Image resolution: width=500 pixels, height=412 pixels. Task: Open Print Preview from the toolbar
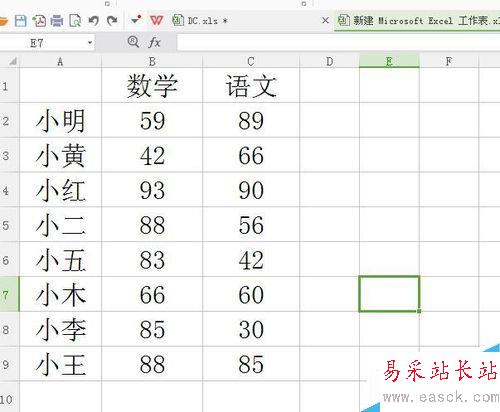click(x=75, y=21)
